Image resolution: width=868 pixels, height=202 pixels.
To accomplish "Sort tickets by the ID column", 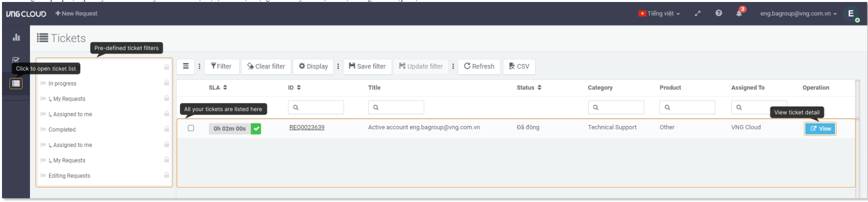I will point(294,87).
